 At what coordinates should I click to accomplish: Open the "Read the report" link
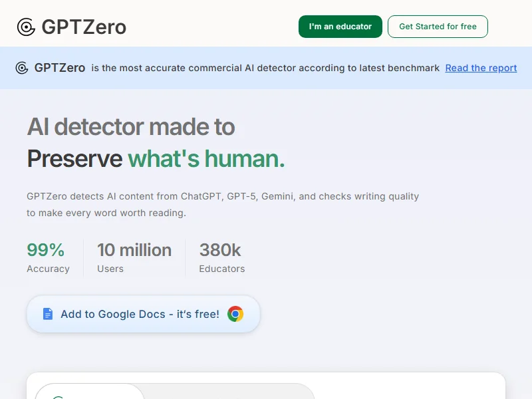coord(481,68)
